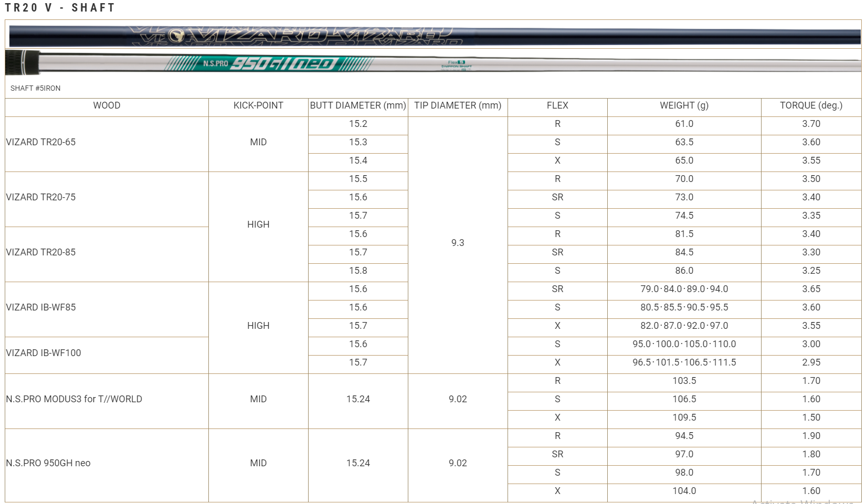Click the 96.5·101.5·106.5·111.5 weight cell
Screen dimensions: 866x504
684,362
